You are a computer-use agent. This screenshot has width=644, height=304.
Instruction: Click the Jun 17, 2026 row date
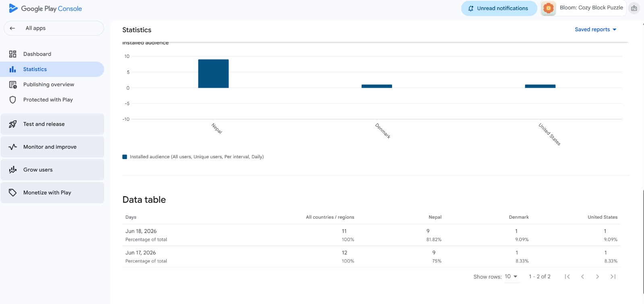click(140, 253)
